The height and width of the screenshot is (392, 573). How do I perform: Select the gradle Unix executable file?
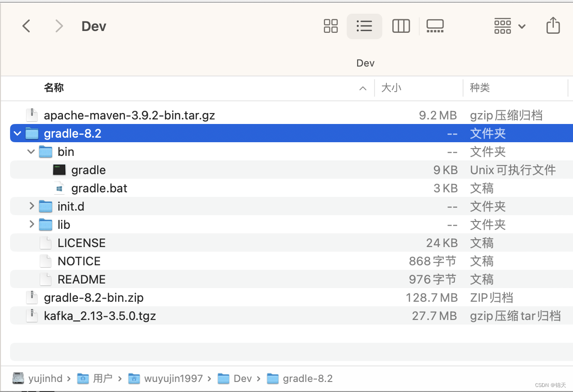tap(88, 170)
